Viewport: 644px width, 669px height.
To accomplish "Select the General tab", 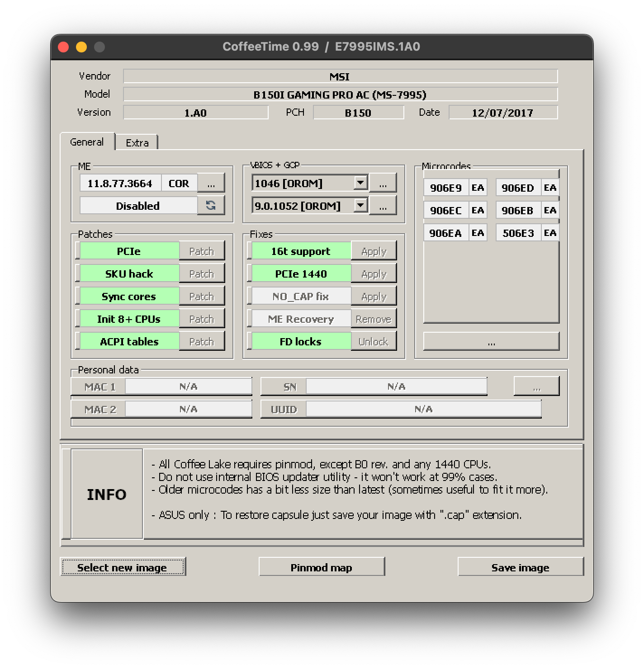I will click(87, 142).
